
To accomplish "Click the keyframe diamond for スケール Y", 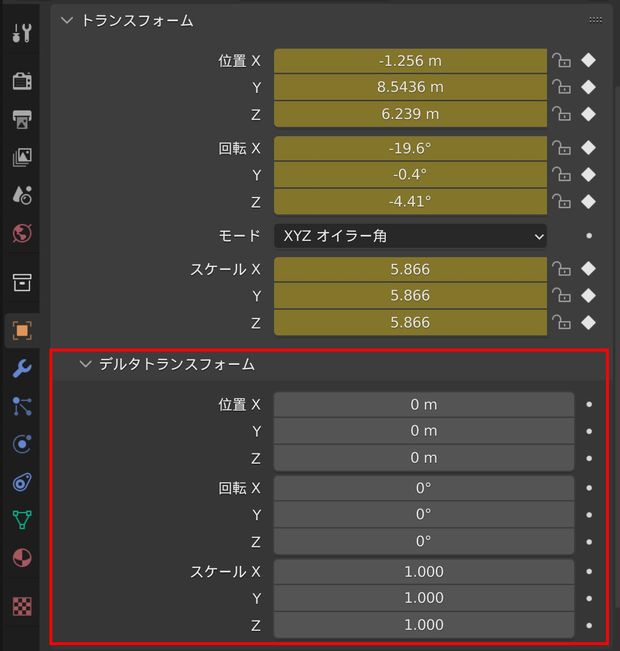I will pos(588,296).
